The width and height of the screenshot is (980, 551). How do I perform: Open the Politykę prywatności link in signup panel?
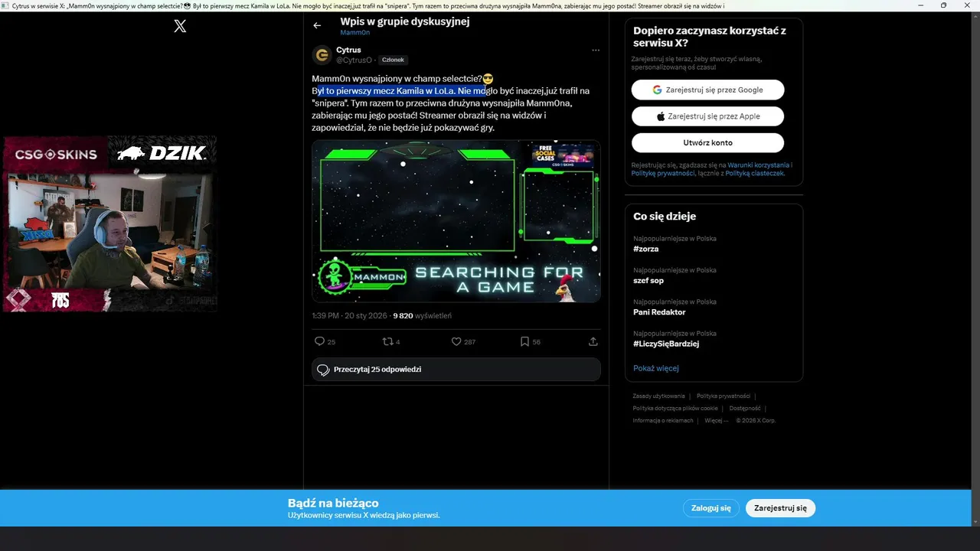664,174
